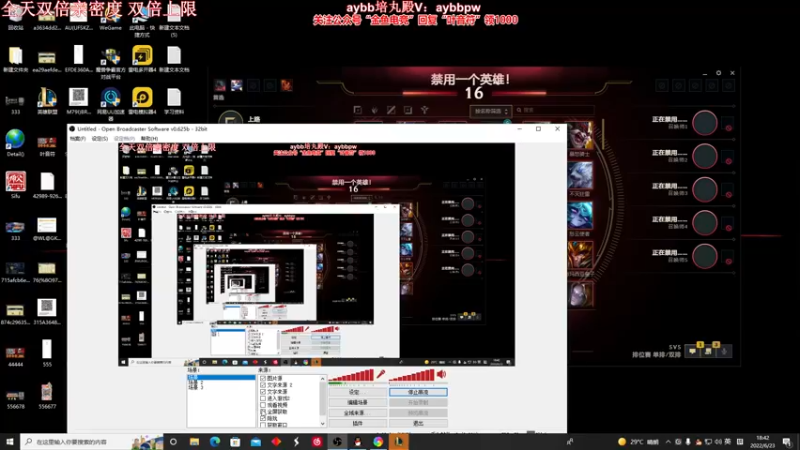Viewport: 800px width, 450px height.
Task: Open the Sifu desktop shortcut
Action: pos(15,185)
